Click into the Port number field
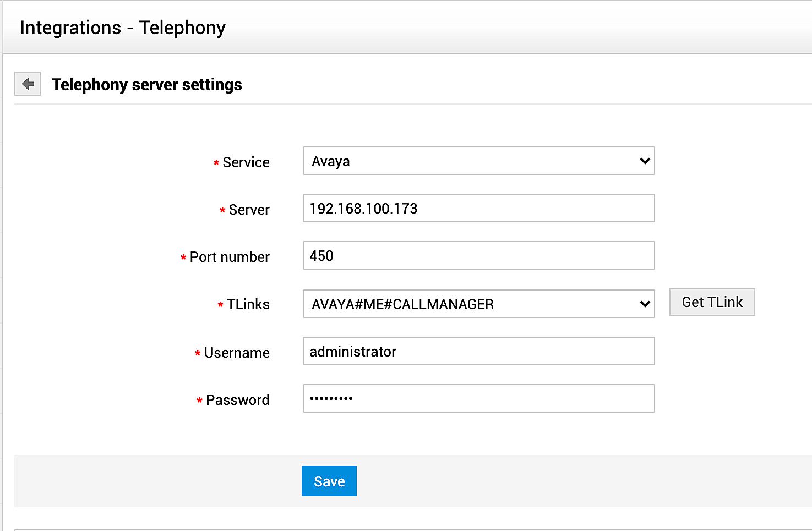The image size is (812, 531). coord(478,256)
